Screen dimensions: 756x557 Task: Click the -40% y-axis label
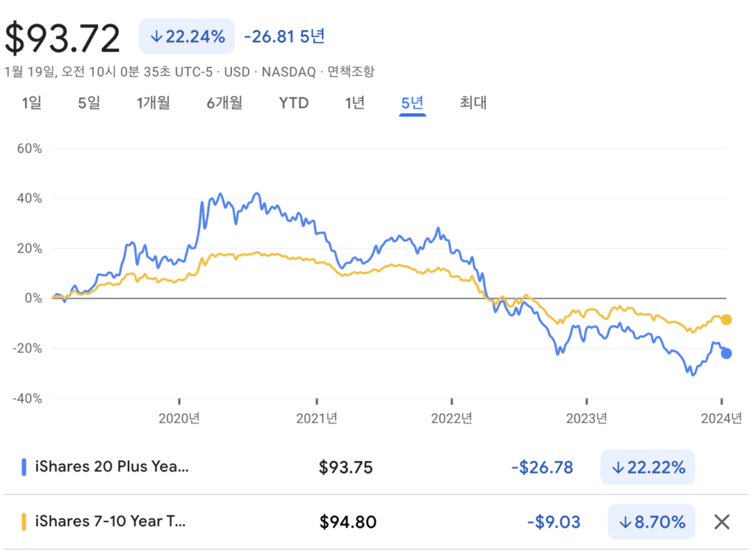click(27, 398)
